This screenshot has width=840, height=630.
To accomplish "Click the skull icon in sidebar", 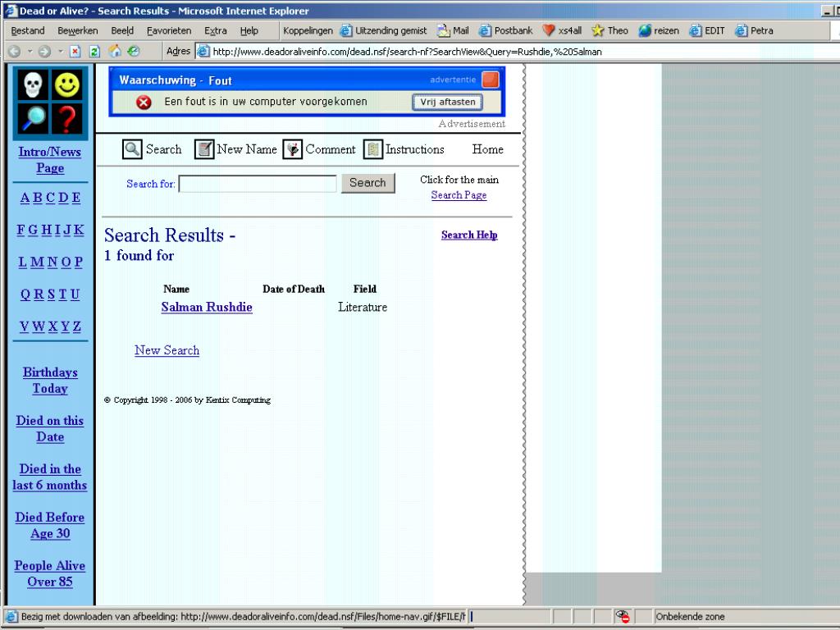I will (33, 84).
